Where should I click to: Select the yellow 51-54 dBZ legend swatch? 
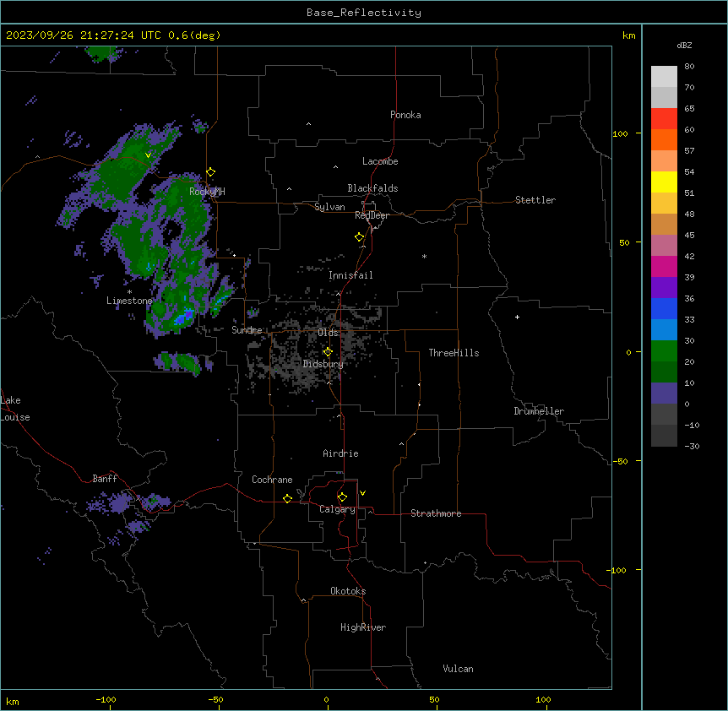pyautogui.click(x=664, y=182)
